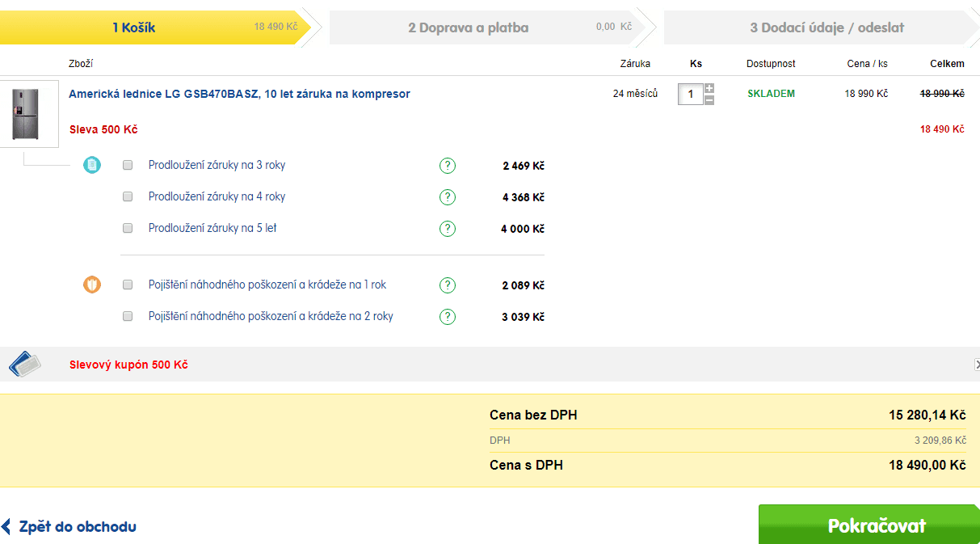
Task: Increase quantity with the plus stepper
Action: point(709,88)
